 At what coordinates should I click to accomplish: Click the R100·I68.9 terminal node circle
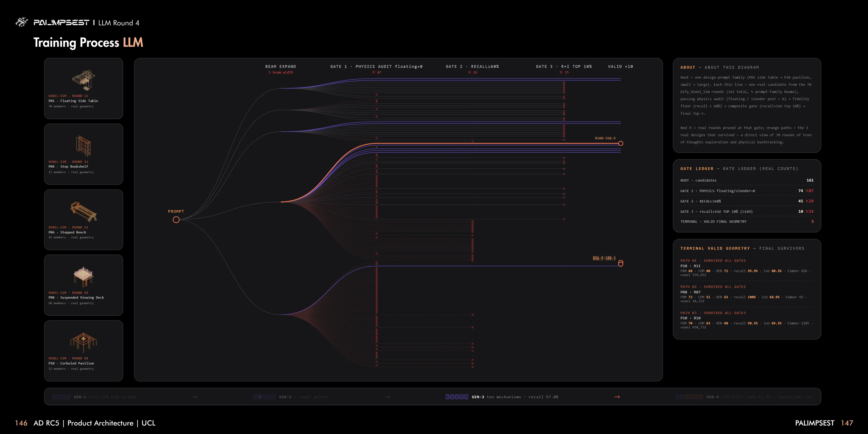coord(621,143)
